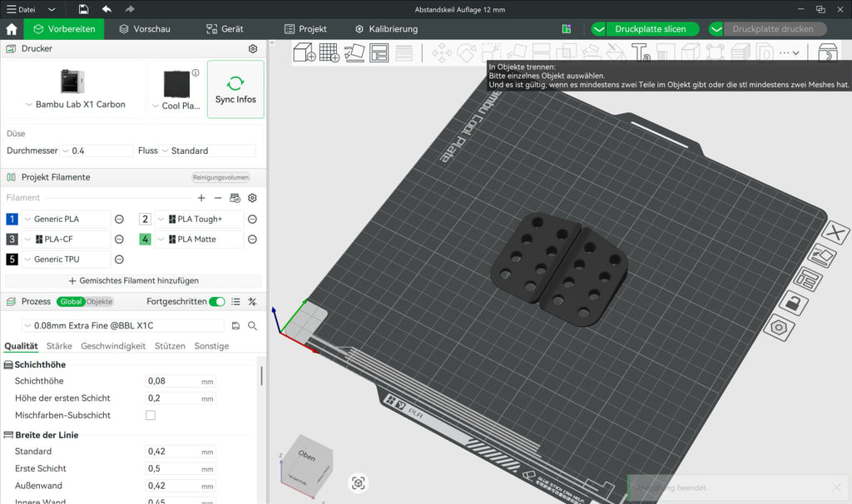Check the Mischfarben-Subschicht checkbox
This screenshot has width=852, height=504.
pyautogui.click(x=151, y=416)
